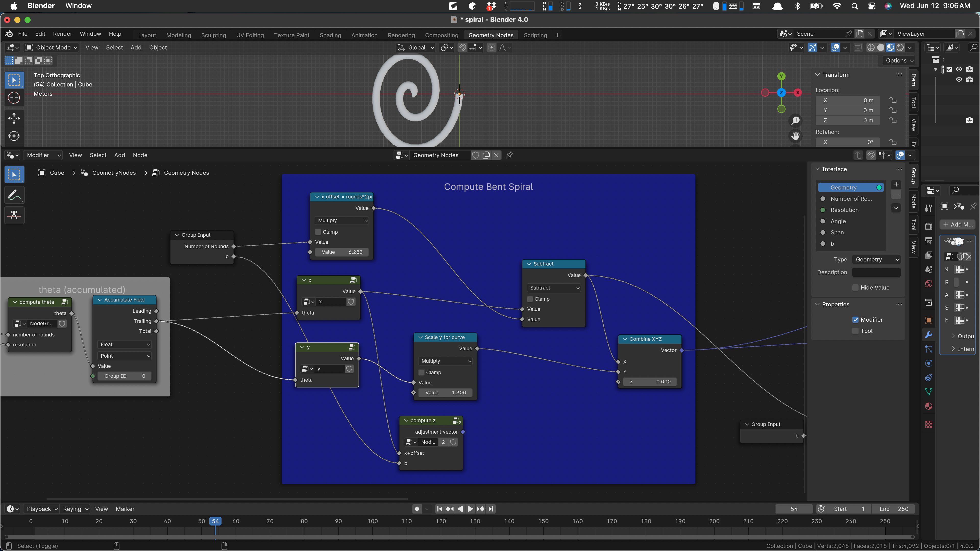The width and height of the screenshot is (980, 551).
Task: Switch to solid viewport shading
Action: pyautogui.click(x=880, y=47)
